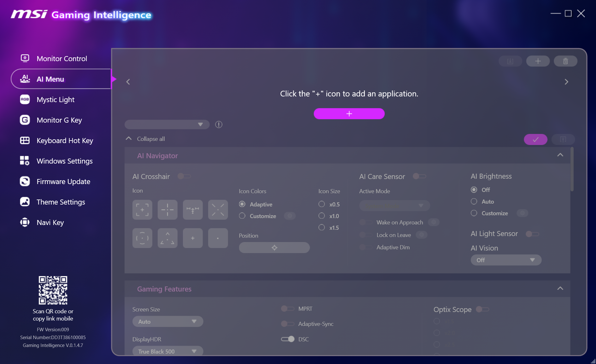This screenshot has width=596, height=364.
Task: Open the Active Mode dropdown
Action: coord(394,205)
